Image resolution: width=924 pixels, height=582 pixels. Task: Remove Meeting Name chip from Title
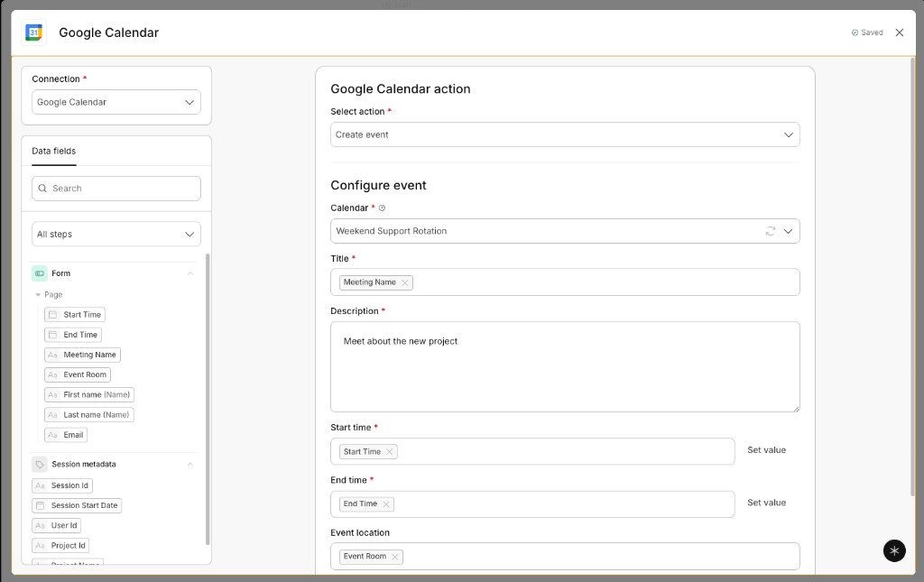pos(405,282)
